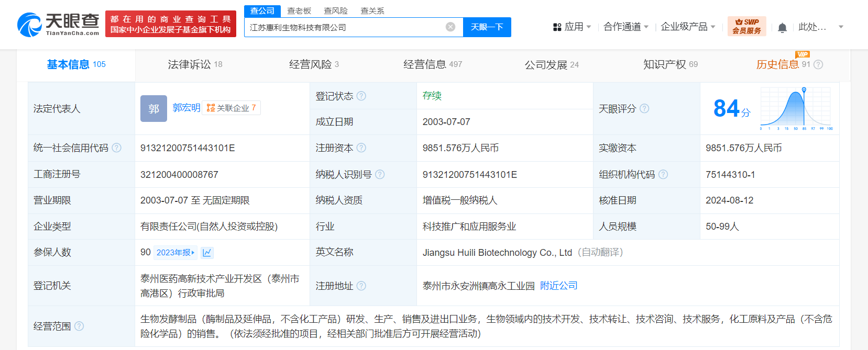The image size is (868, 350).
Task: Open the 2023年报 report selector
Action: (x=175, y=253)
